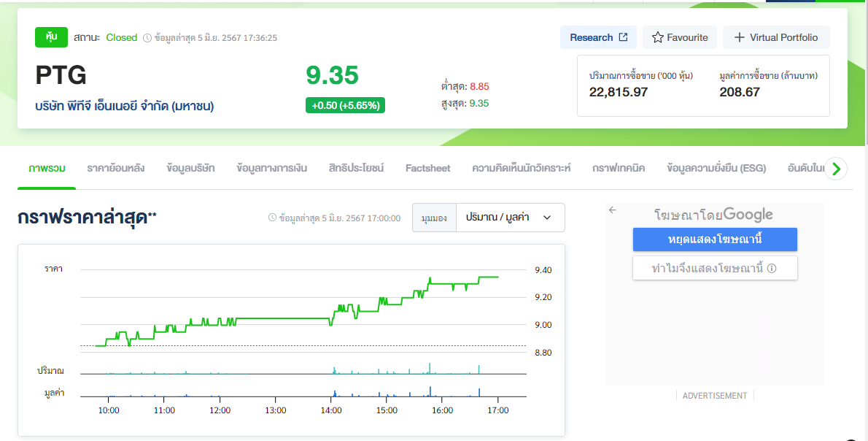Go to the ข้อมูลทางการเงิน tab

click(272, 168)
